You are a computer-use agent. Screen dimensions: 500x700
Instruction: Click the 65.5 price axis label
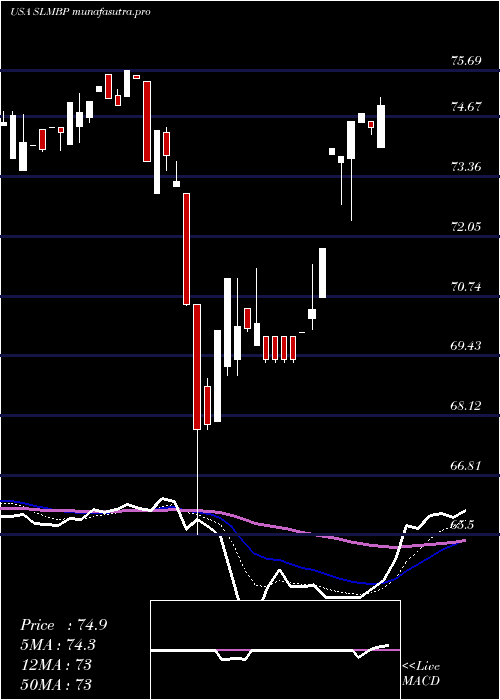(462, 525)
